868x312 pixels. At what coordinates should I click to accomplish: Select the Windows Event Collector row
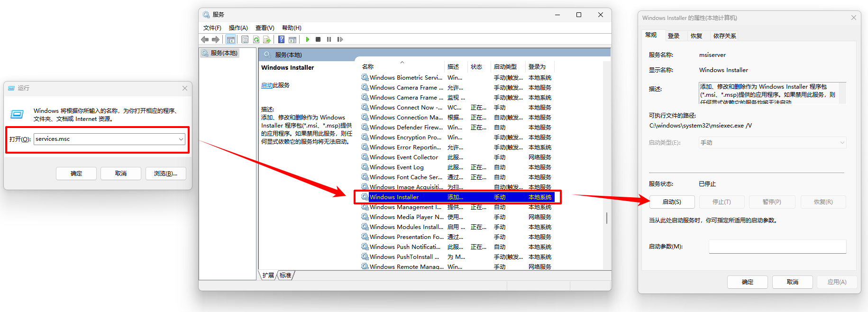pos(457,157)
